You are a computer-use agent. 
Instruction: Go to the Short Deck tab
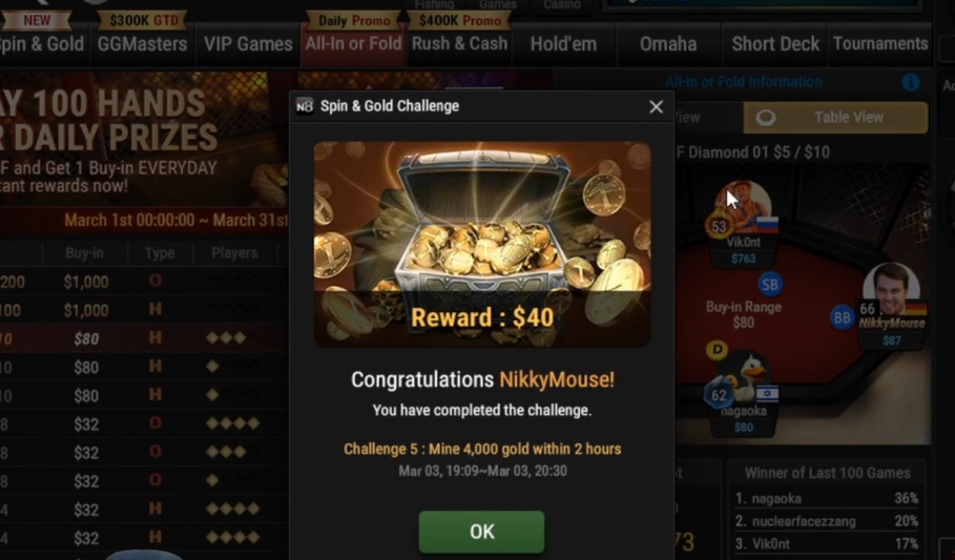tap(775, 44)
